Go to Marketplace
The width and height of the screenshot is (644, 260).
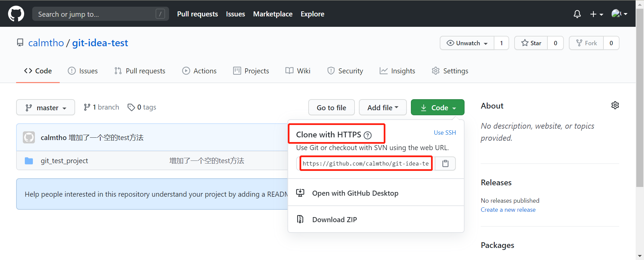[273, 14]
